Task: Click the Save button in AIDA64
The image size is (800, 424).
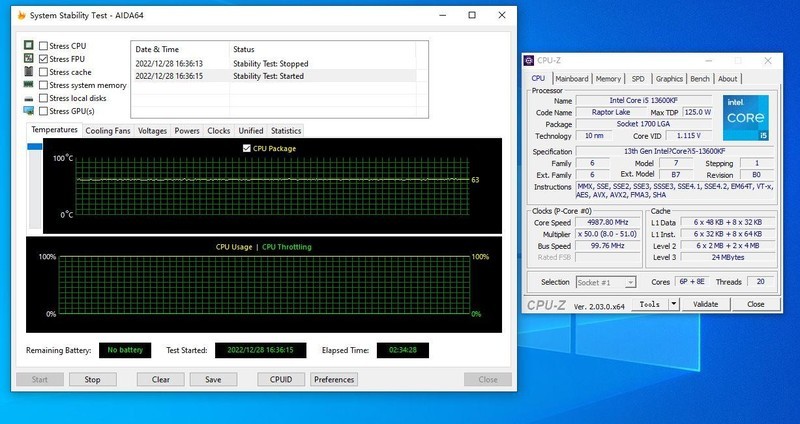Action: point(213,380)
